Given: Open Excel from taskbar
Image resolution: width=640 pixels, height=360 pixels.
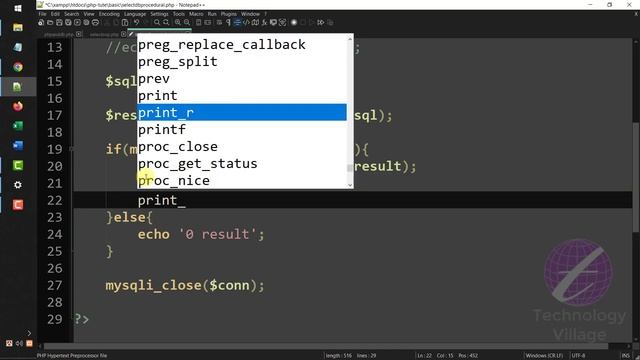Looking at the screenshot, I should (x=18, y=126).
